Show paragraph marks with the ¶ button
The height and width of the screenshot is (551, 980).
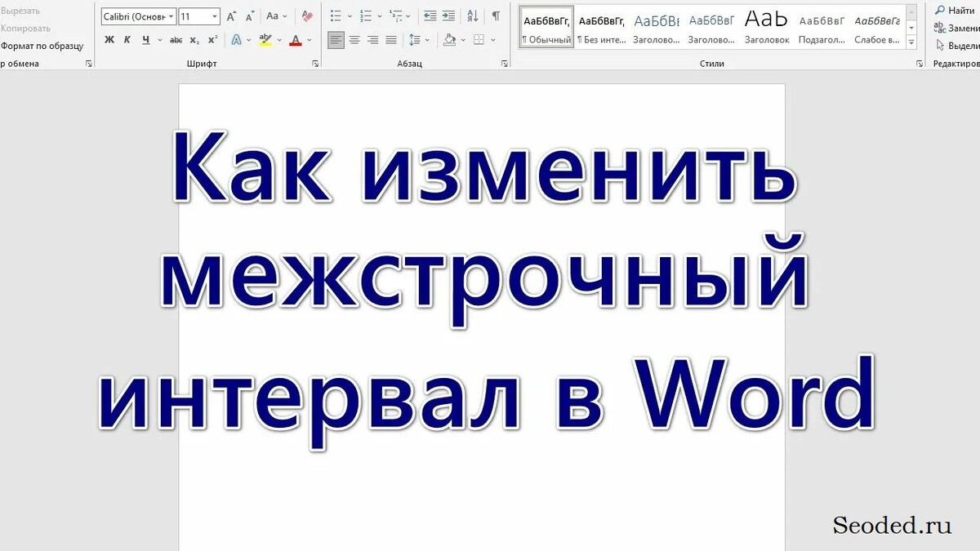point(496,16)
